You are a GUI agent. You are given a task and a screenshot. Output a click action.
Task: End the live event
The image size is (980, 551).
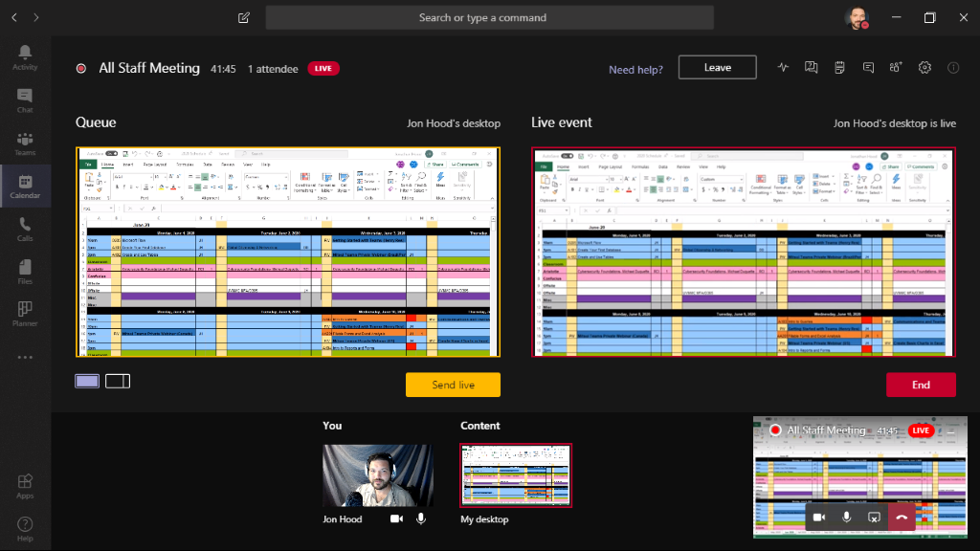920,385
